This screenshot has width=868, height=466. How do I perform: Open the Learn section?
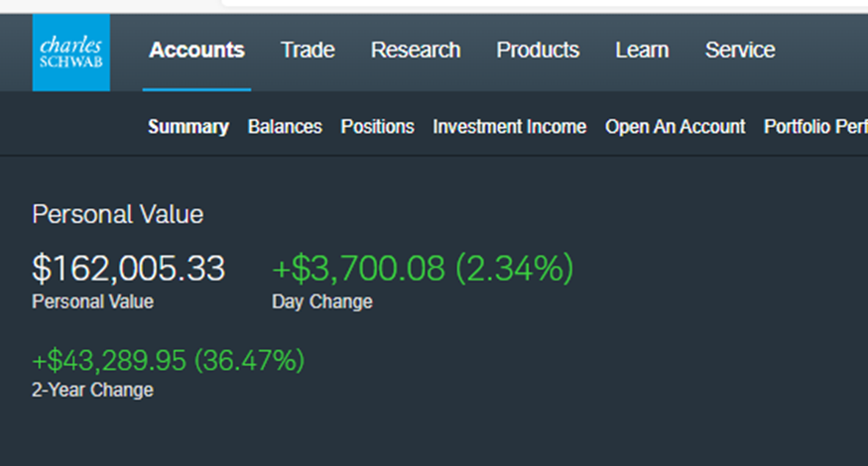pyautogui.click(x=642, y=50)
